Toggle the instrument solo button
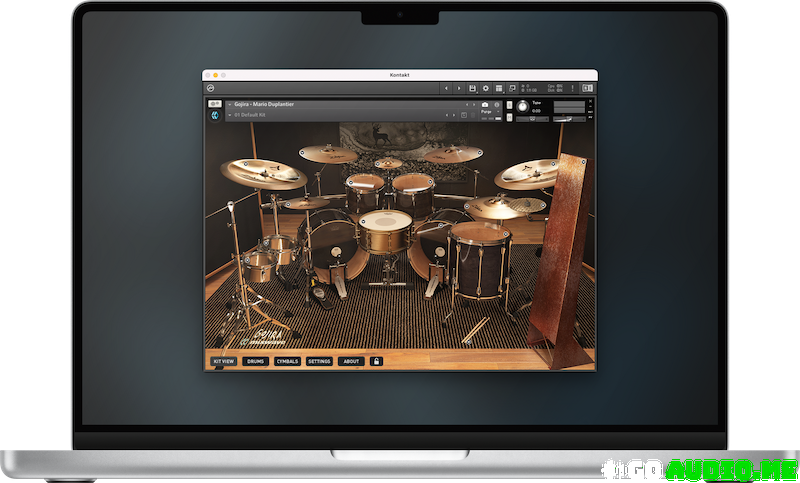This screenshot has height=483, width=800. [x=510, y=104]
